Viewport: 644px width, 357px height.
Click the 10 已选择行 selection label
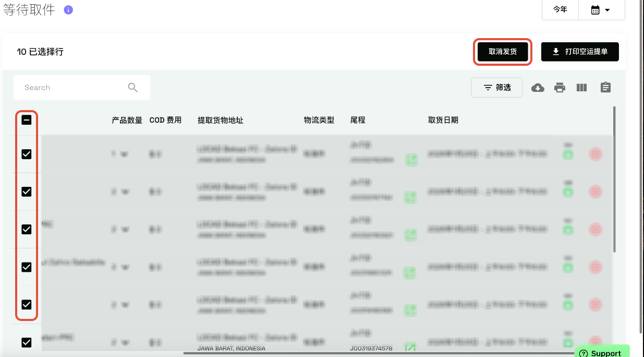coord(40,52)
